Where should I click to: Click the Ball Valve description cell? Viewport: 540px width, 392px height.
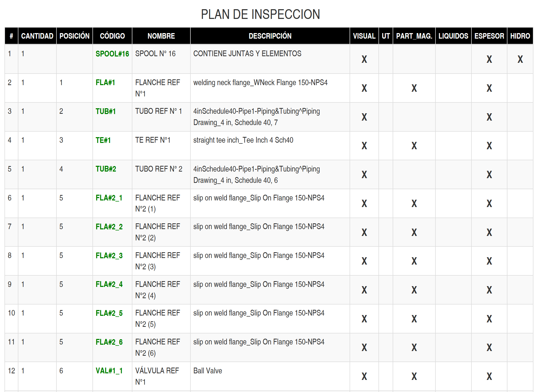tap(208, 371)
